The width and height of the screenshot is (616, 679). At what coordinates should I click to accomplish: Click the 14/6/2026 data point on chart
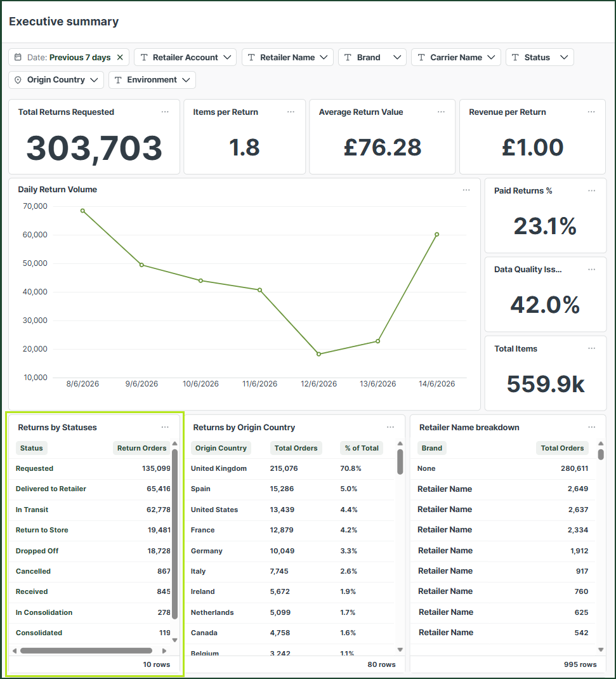(437, 234)
